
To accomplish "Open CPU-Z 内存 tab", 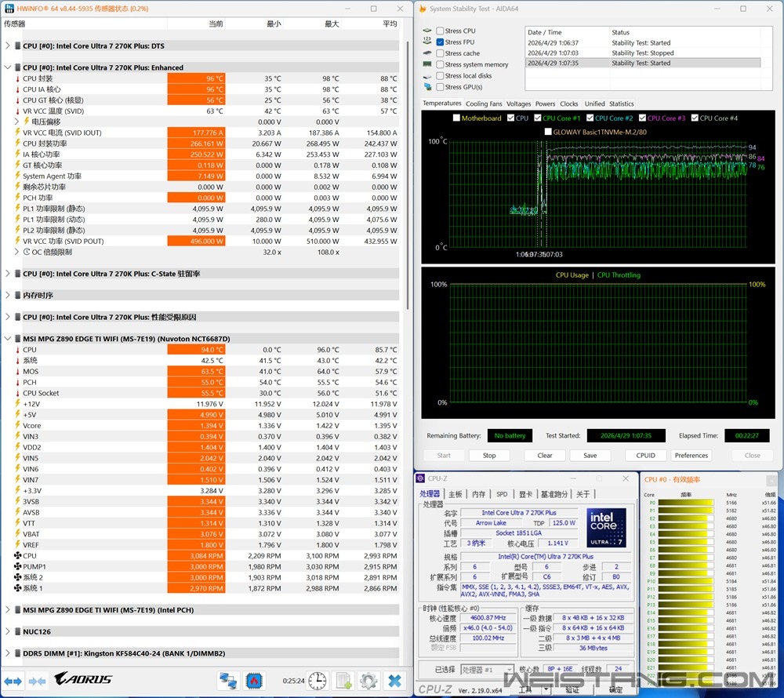I will click(x=478, y=494).
